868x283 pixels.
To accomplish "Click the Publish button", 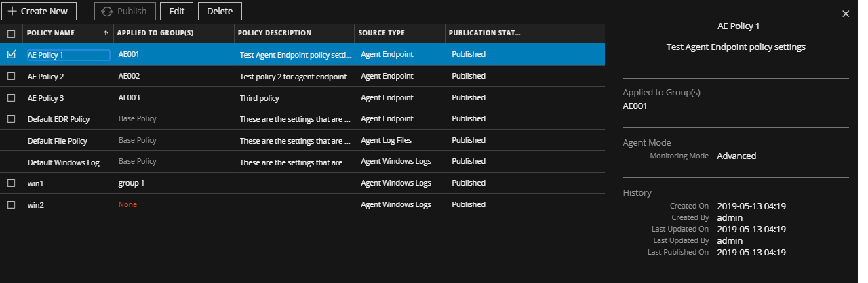I will pos(125,11).
